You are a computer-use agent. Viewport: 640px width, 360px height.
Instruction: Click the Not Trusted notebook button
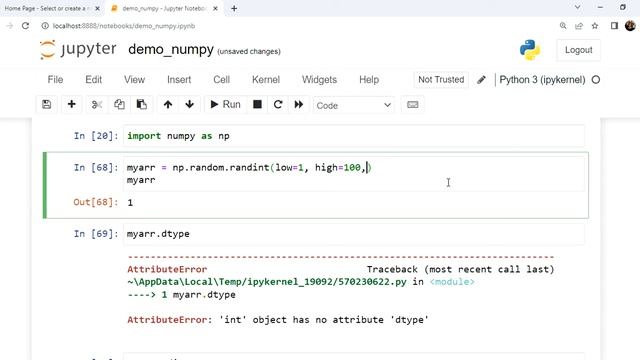(441, 80)
